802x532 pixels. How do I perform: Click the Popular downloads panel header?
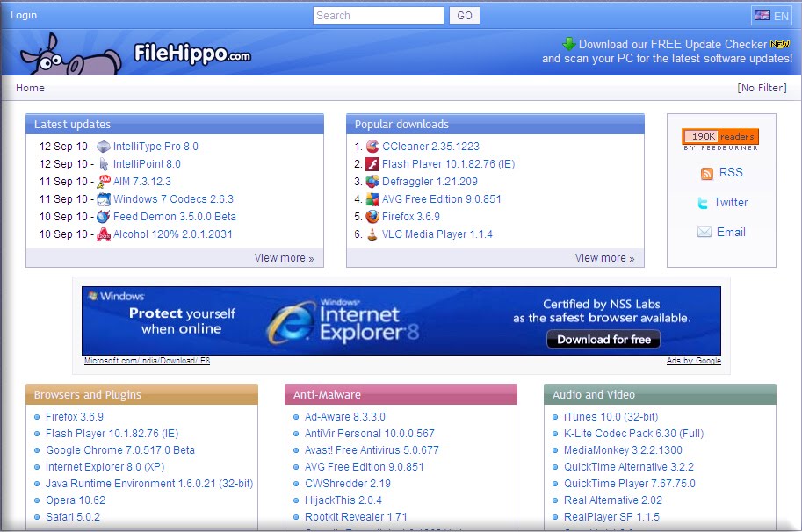[x=495, y=124]
